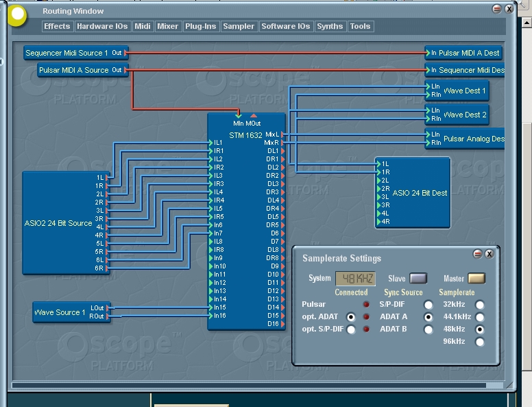Click the Samplerate Settings panel title
Image resolution: width=532 pixels, height=407 pixels.
click(341, 259)
